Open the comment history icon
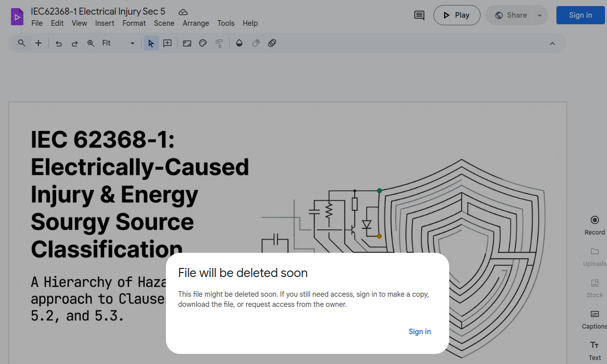 419,15
